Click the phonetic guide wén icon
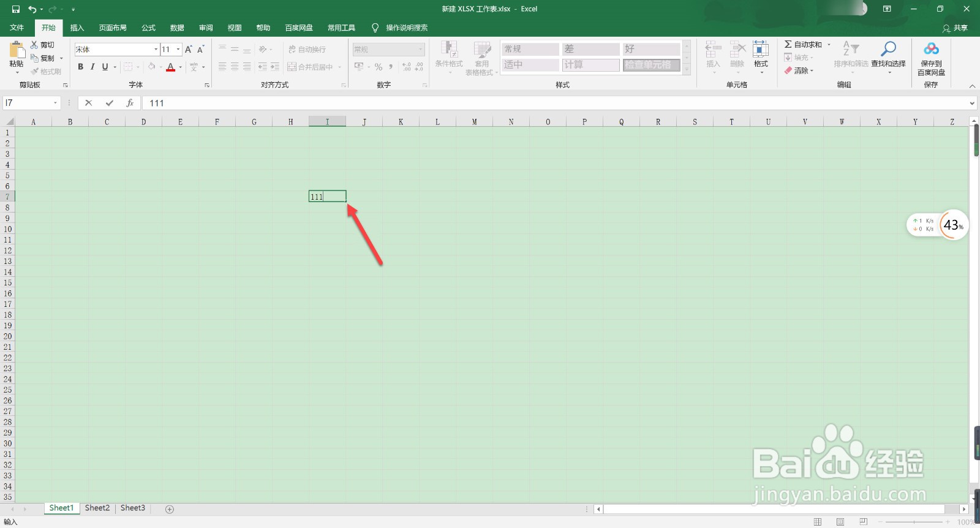The width and height of the screenshot is (980, 528). click(194, 67)
